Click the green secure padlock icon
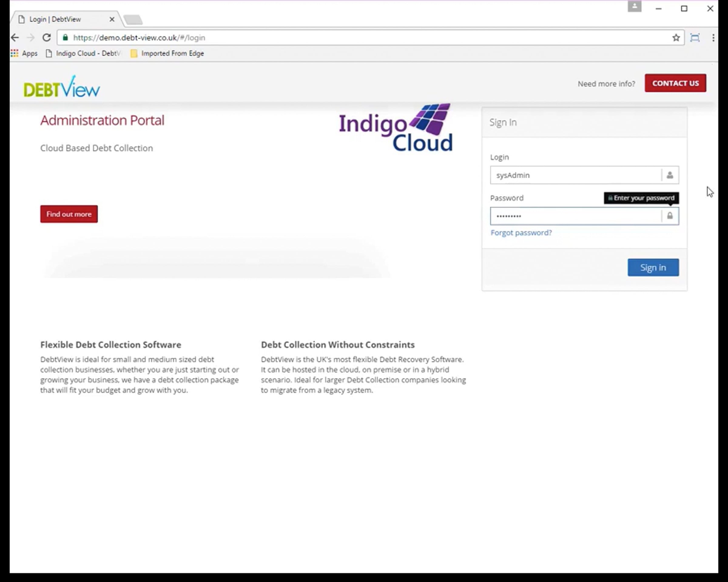 [66, 38]
